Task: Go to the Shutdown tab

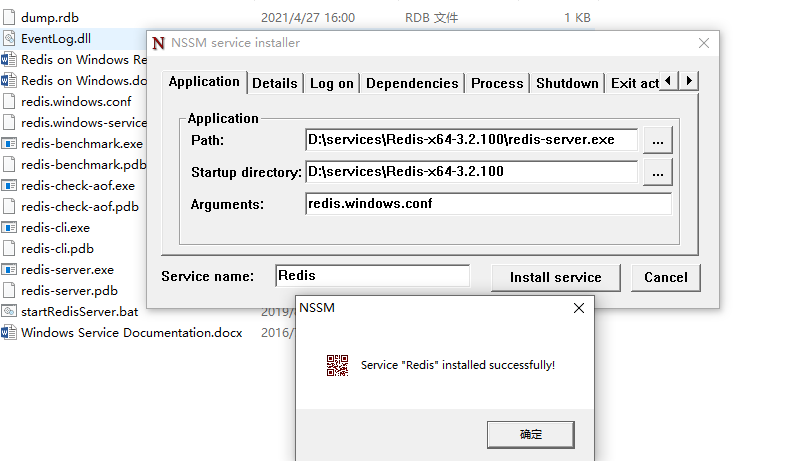Action: (567, 83)
